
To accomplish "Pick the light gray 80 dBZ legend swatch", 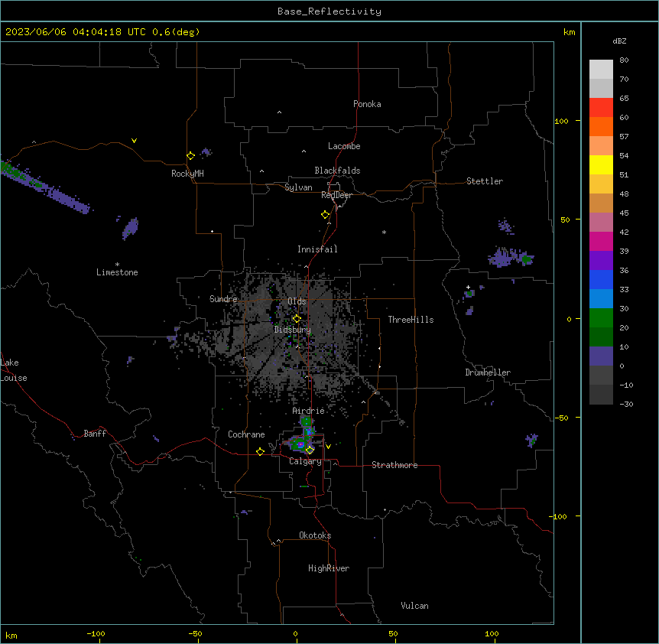I will (601, 70).
